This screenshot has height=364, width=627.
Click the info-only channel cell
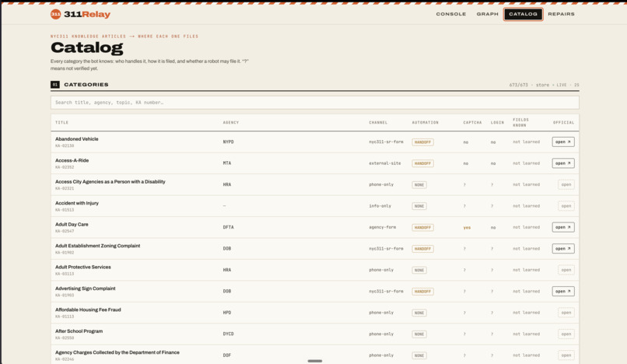pyautogui.click(x=380, y=206)
